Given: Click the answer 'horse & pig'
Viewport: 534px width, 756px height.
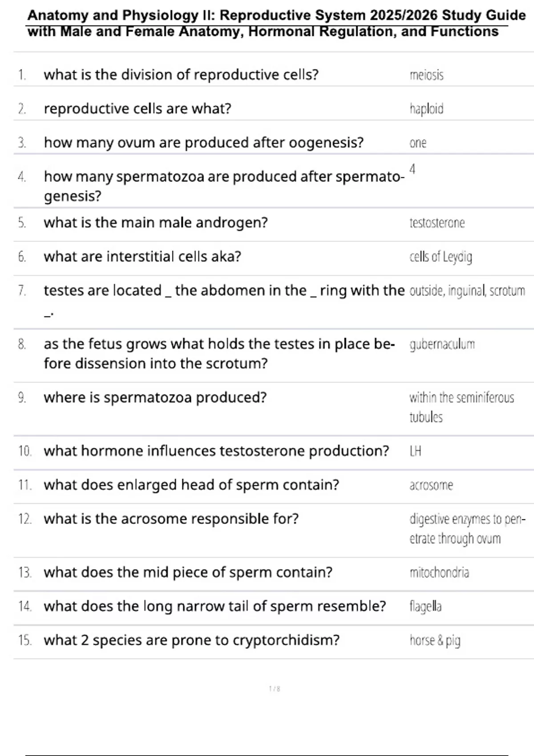Looking at the screenshot, I should [435, 640].
